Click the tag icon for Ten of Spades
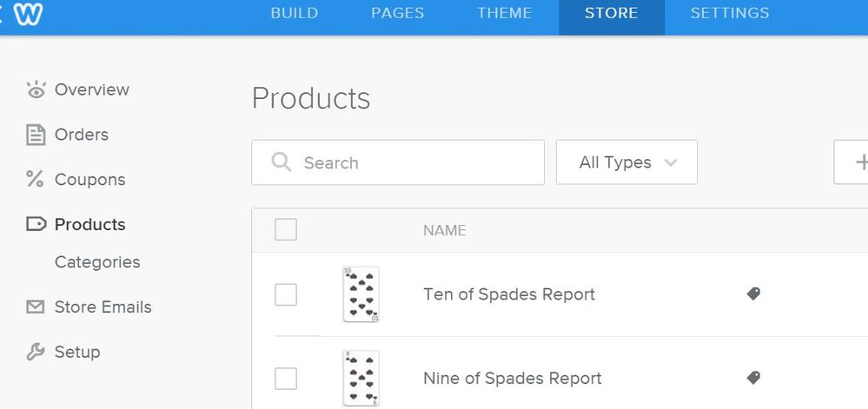Screen dimensions: 868x409 click(x=753, y=294)
